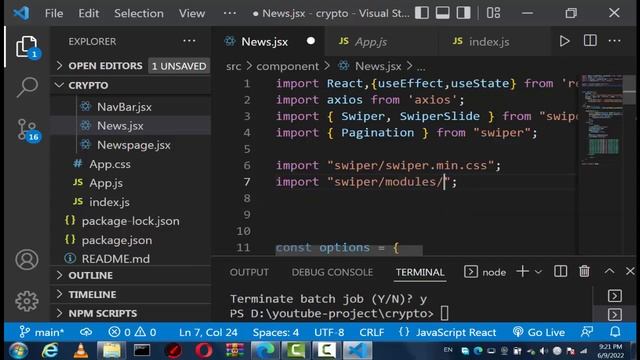Open the Selection menu
640x360 pixels.
(139, 13)
